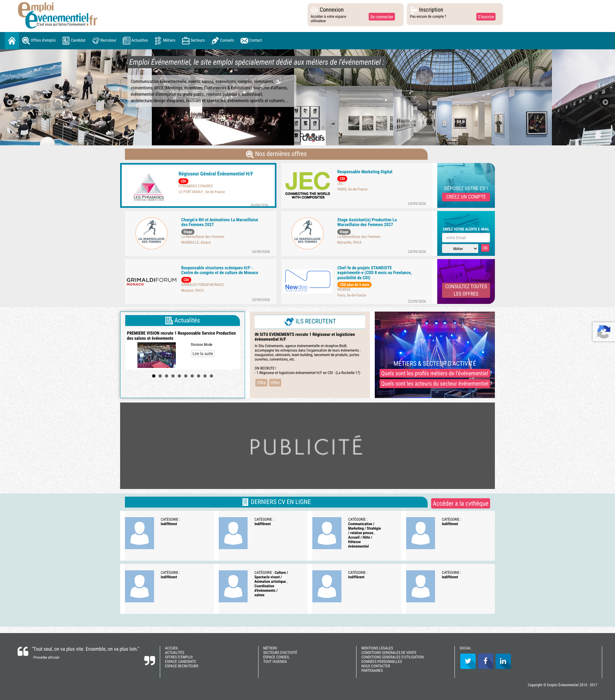Click the reCAPTCHA badge
Viewport: 615px width, 700px height.
(x=604, y=331)
